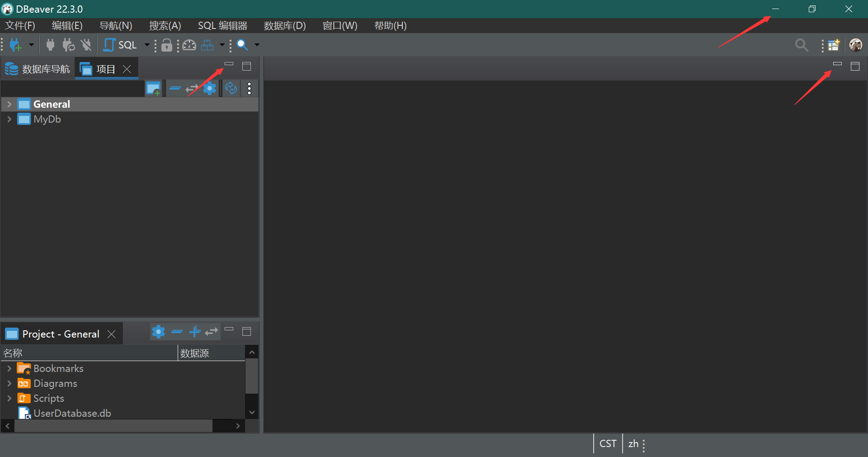Select the disconnect plug icon
This screenshot has height=457, width=868.
(x=86, y=45)
